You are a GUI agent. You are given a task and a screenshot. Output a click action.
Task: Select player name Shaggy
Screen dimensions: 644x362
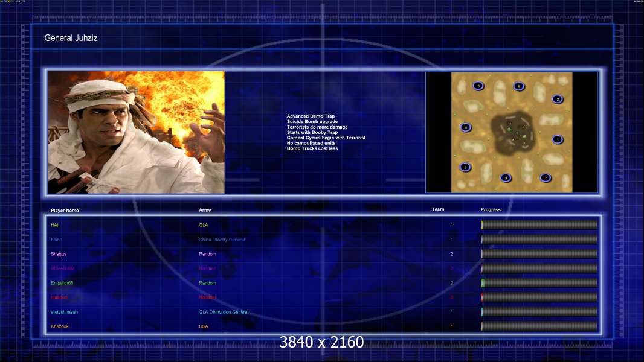click(59, 254)
